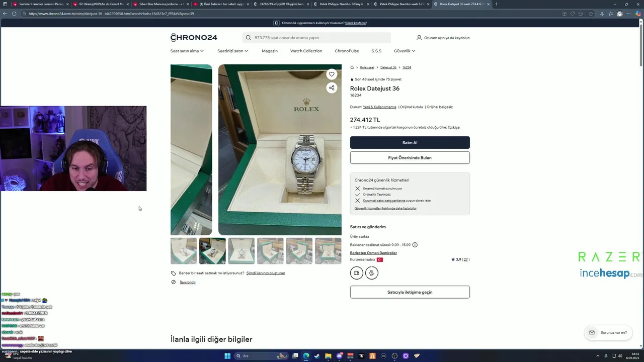The width and height of the screenshot is (644, 362).
Task: Open the user account icon
Action: (419, 38)
